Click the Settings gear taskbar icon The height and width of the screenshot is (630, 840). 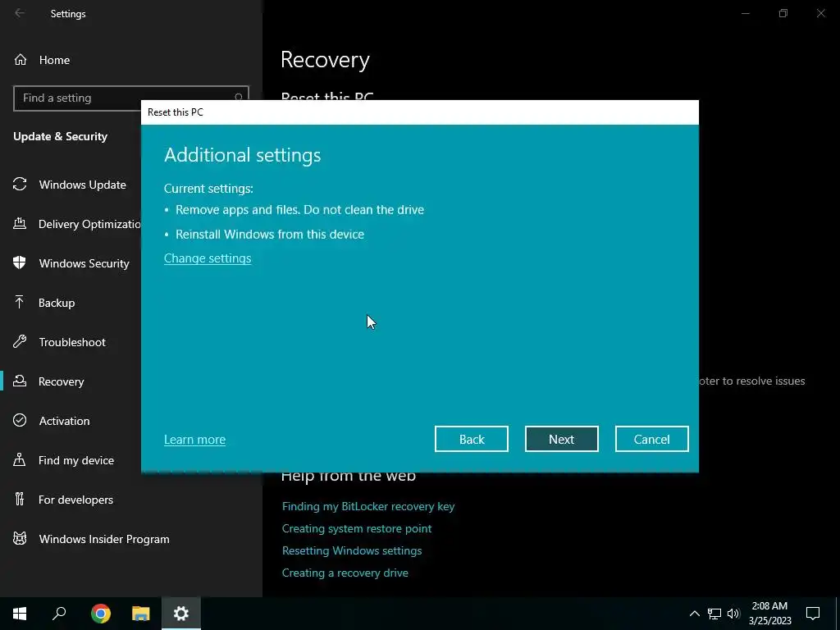coord(181,614)
